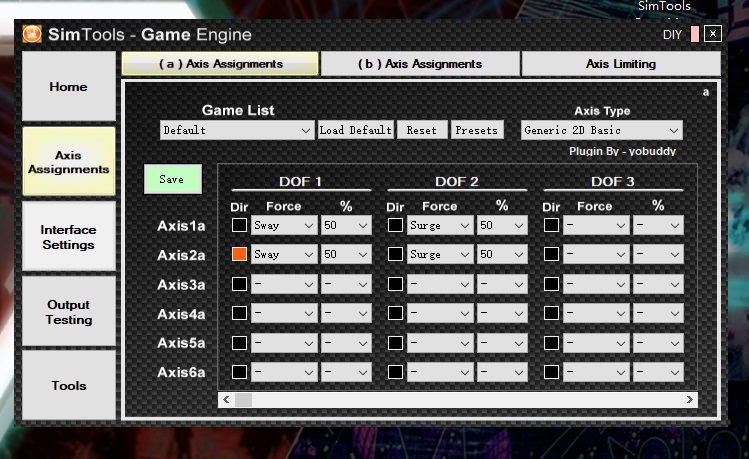Switch to (a) Axis Assignments tab
The image size is (749, 459).
(220, 64)
